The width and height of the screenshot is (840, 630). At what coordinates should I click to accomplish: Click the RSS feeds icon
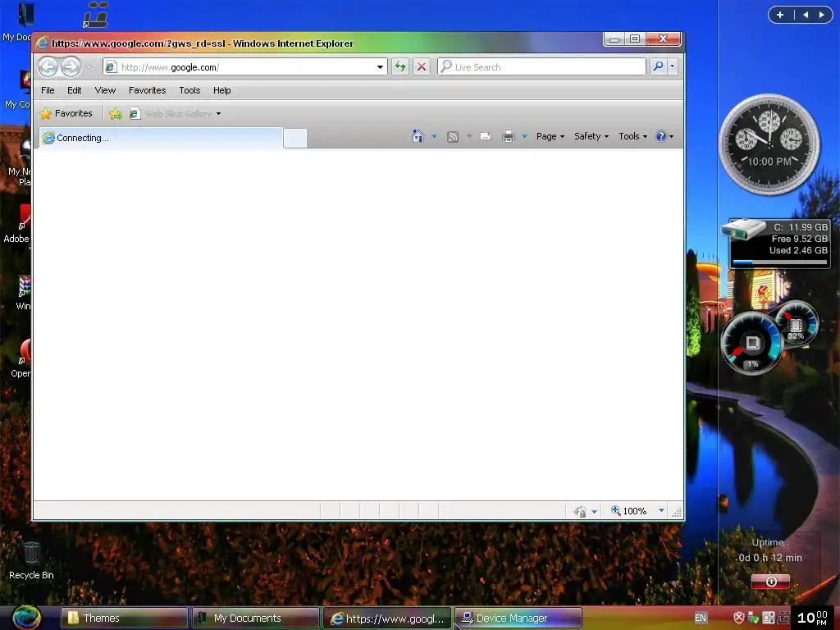[453, 137]
